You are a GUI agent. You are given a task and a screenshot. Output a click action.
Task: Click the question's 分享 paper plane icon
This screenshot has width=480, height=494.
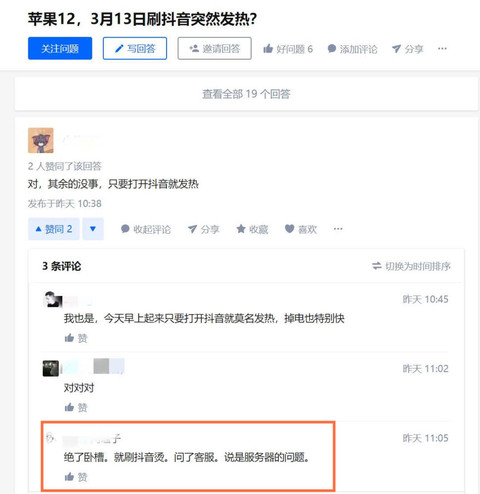click(396, 49)
